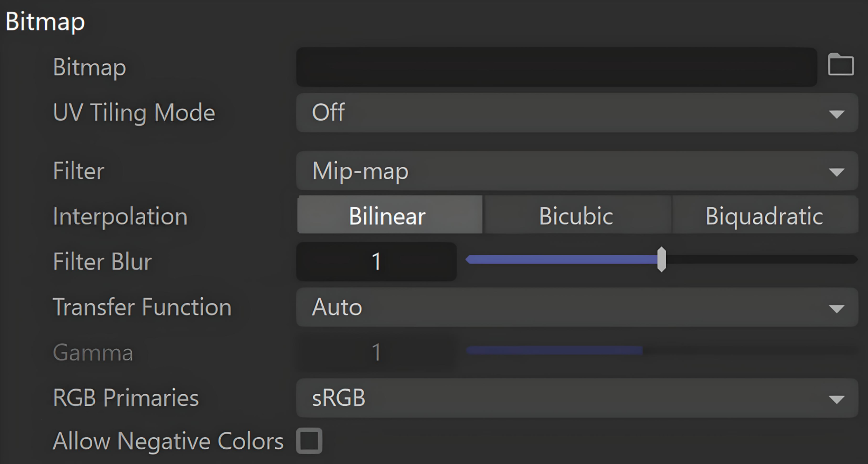
Task: Open the Transfer Function Auto dropdown
Action: coord(577,307)
